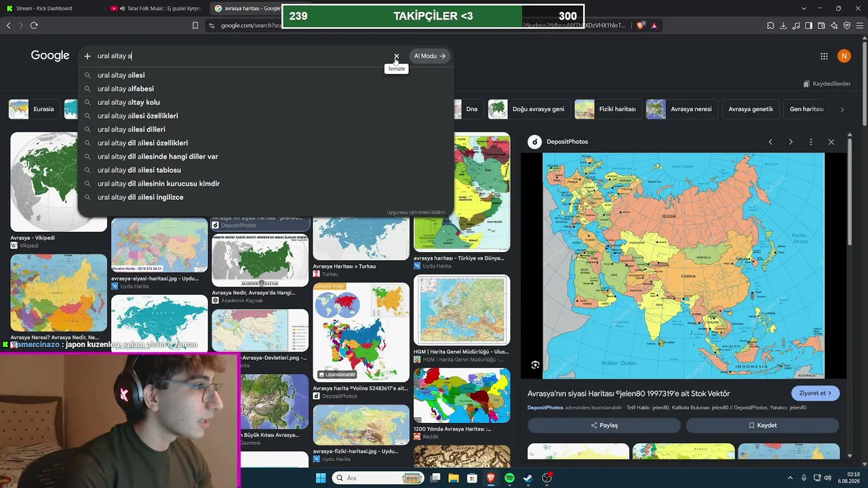Go back using the browser back arrow
This screenshot has width=868, height=488.
pyautogui.click(x=9, y=26)
